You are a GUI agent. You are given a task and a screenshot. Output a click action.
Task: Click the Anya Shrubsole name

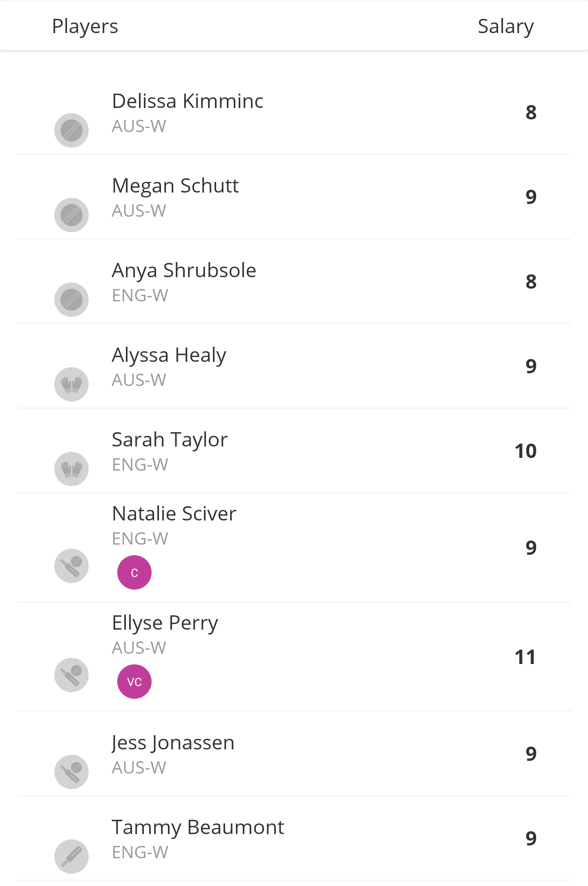click(x=184, y=270)
